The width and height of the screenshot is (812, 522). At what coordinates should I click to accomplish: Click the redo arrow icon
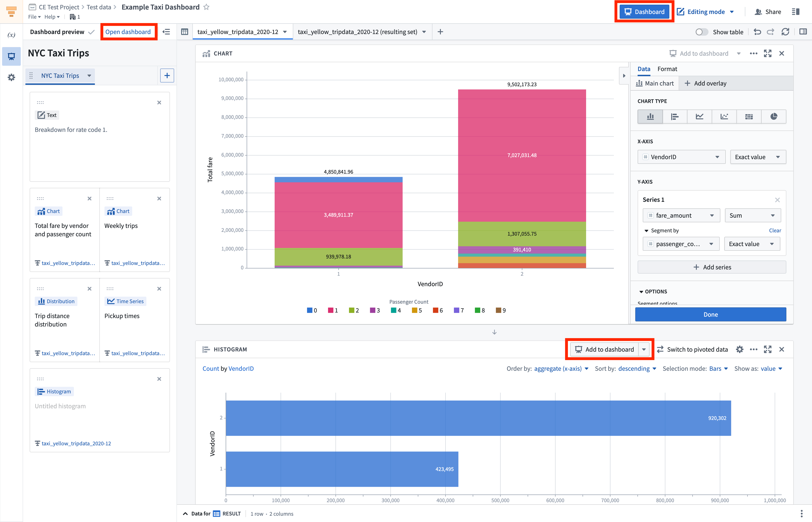771,32
